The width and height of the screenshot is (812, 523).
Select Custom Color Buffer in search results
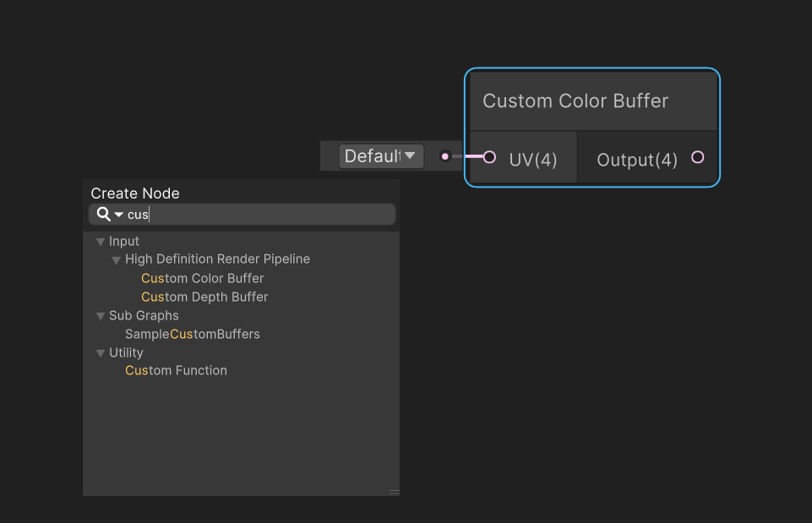(203, 279)
